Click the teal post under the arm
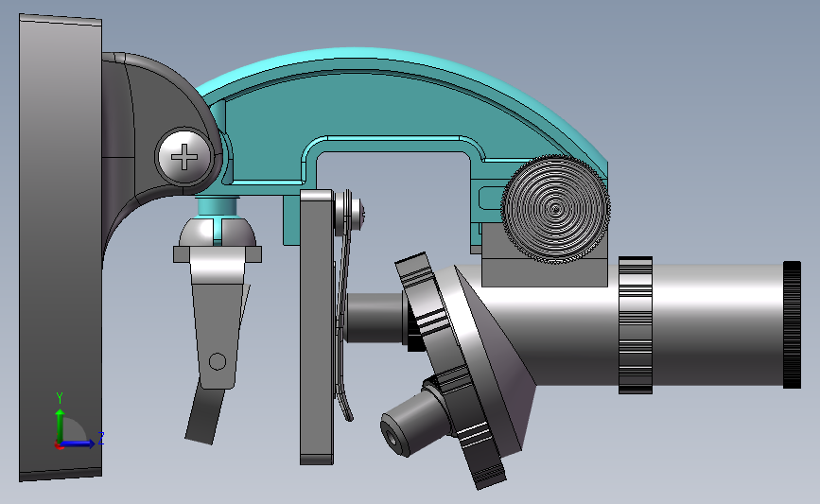 (217, 207)
